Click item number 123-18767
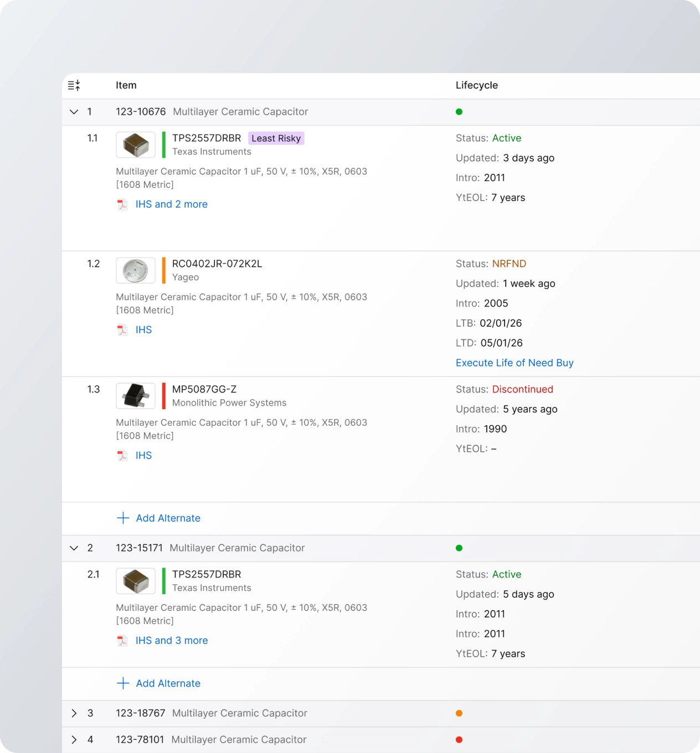 click(141, 713)
